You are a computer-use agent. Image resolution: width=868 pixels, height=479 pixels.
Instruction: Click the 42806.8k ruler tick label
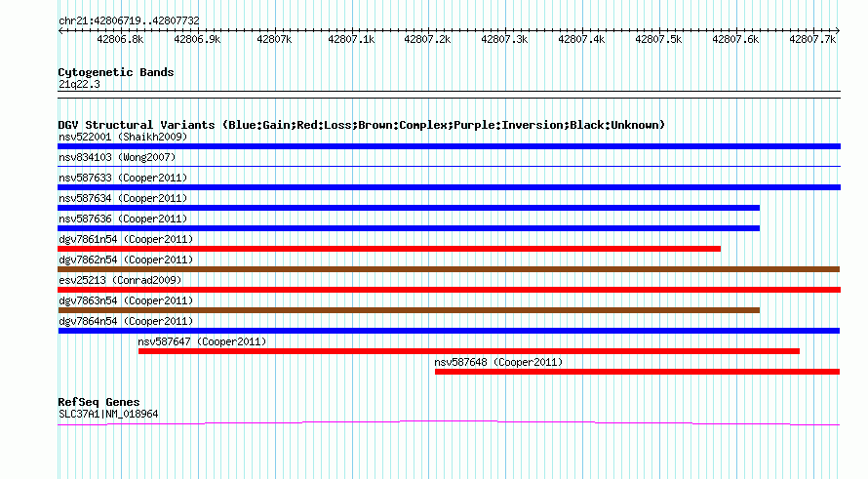pyautogui.click(x=120, y=39)
